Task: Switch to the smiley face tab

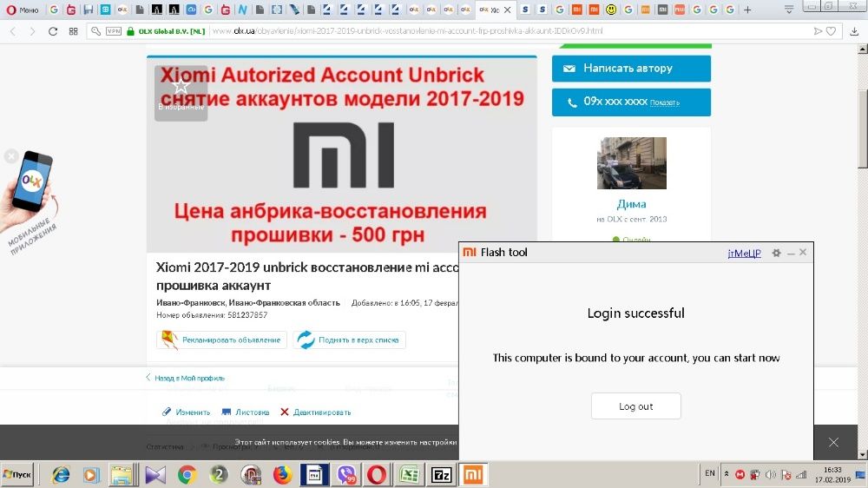Action: 610,10
